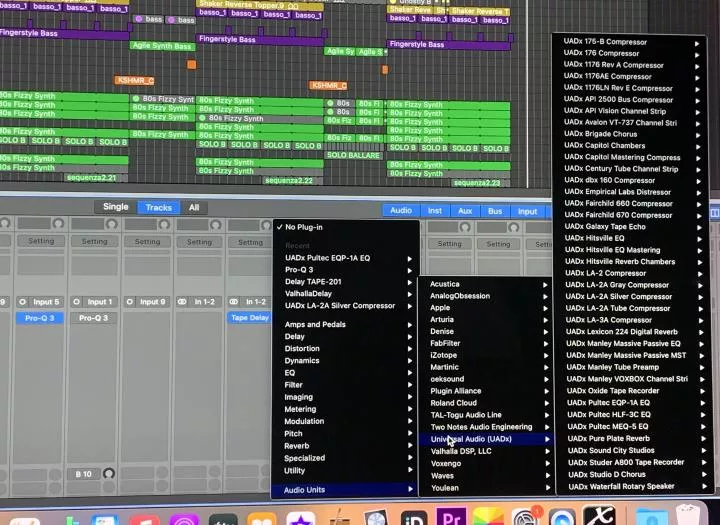Expand the Waves manufacturer submenu arrow
720x525 pixels.
point(548,476)
